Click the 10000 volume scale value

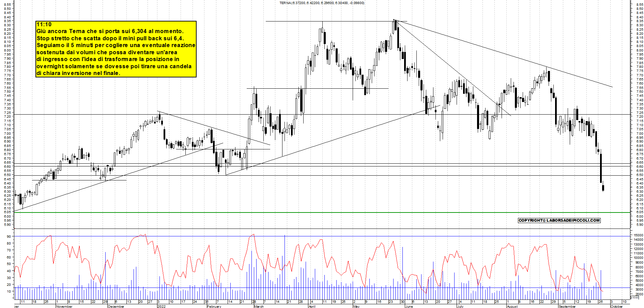click(638, 258)
